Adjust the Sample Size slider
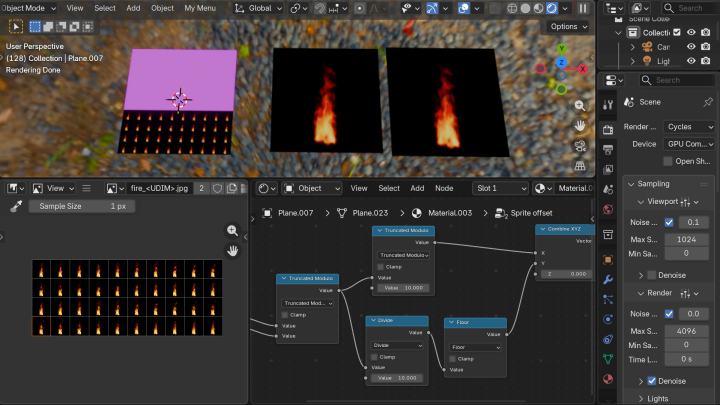This screenshot has height=405, width=720. [82, 206]
